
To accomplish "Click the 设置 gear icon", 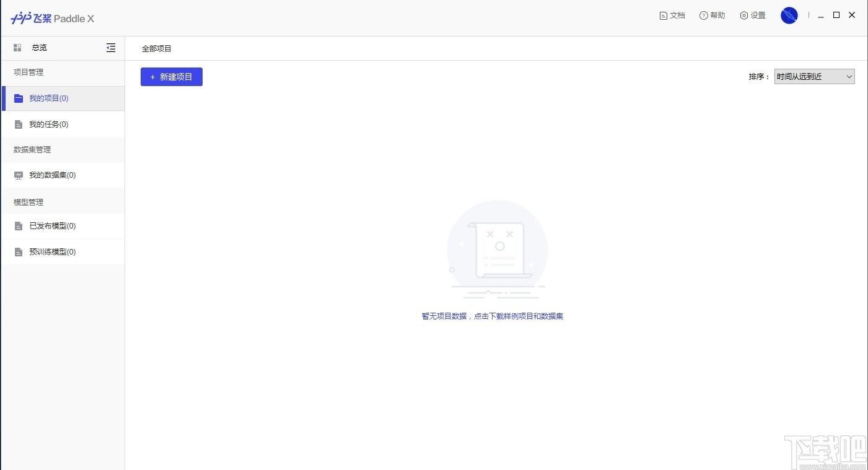I will (744, 15).
